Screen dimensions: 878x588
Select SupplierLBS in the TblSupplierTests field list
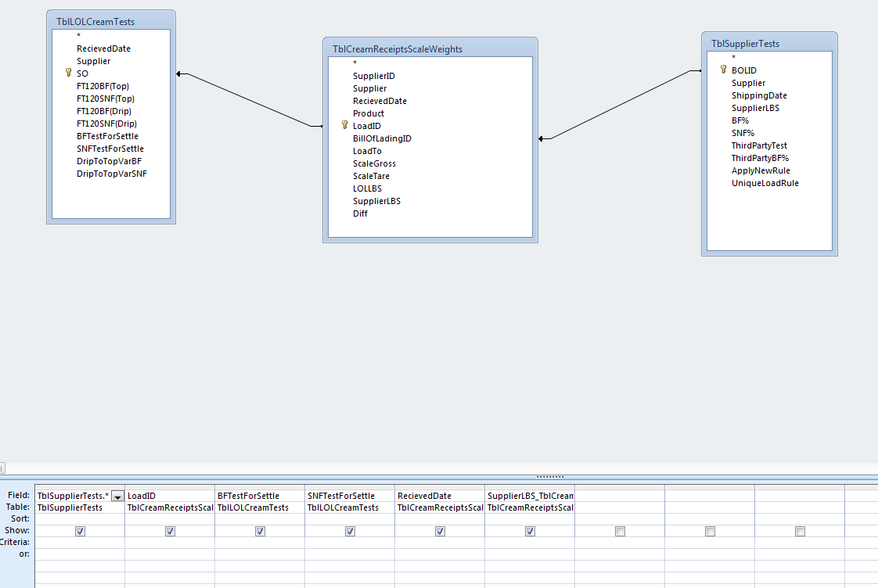tap(755, 108)
